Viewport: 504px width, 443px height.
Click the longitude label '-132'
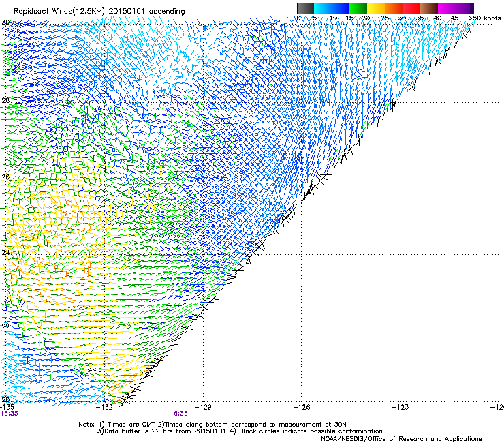[x=105, y=407]
